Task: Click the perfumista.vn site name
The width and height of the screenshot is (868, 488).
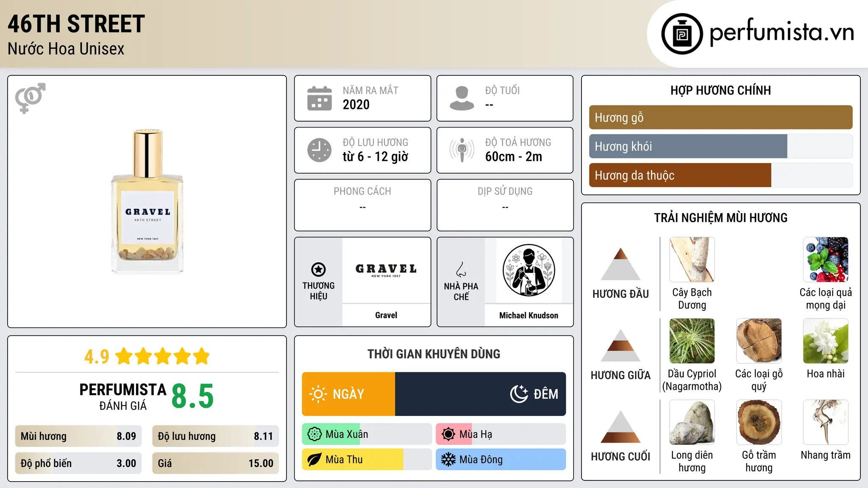Action: 782,33
